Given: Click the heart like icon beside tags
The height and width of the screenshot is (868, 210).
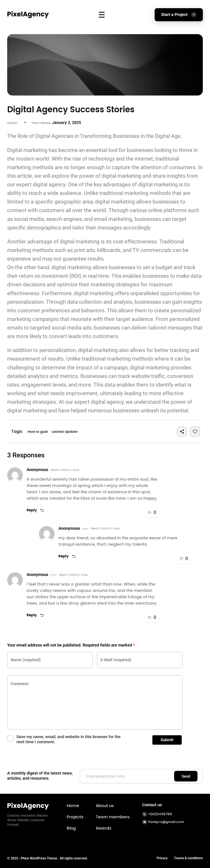Looking at the screenshot, I should click(195, 431).
